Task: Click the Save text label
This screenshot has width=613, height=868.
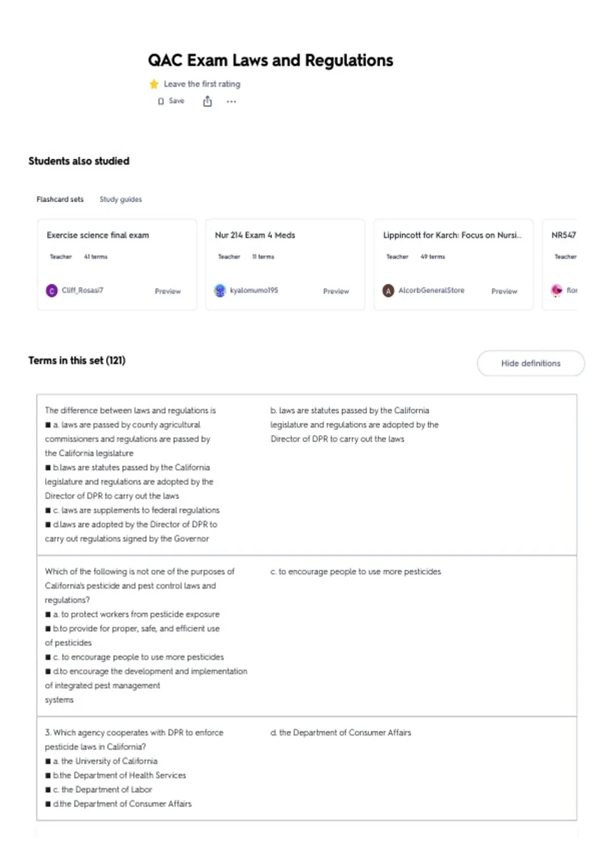Action: 177,101
